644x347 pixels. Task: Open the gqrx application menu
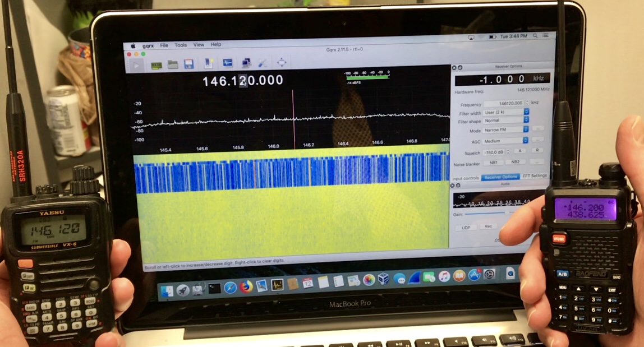(148, 45)
